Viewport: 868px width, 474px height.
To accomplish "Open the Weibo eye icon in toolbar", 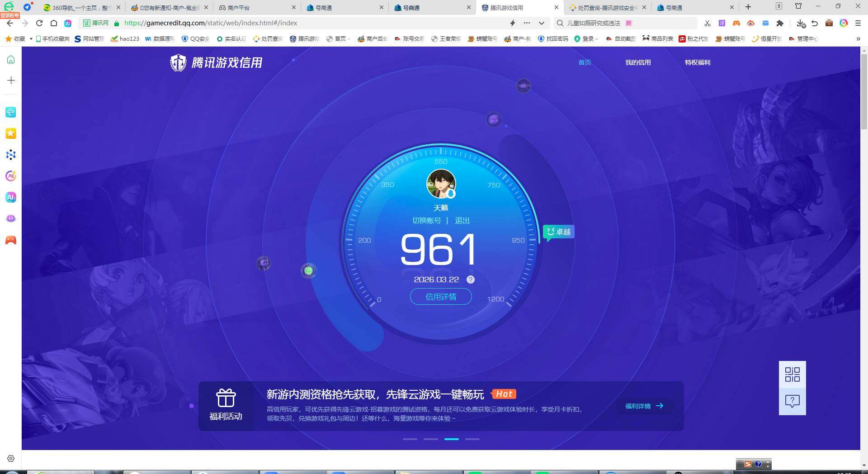I will [x=751, y=23].
